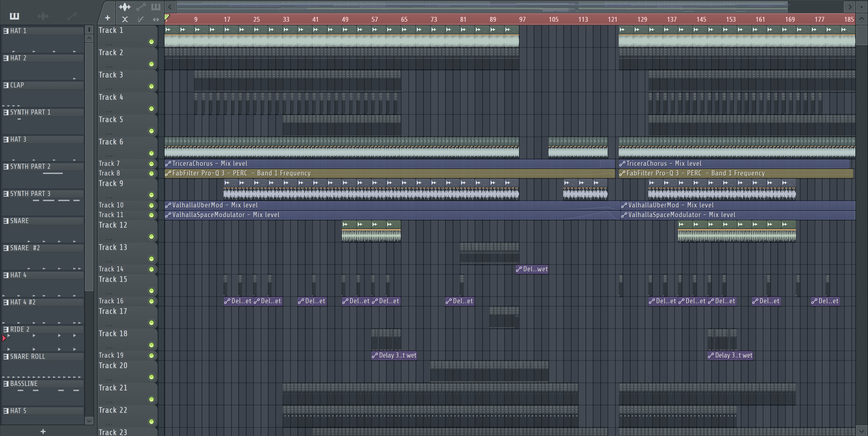Jump to bar 97 on timeline
The image size is (868, 436).
[522, 19]
